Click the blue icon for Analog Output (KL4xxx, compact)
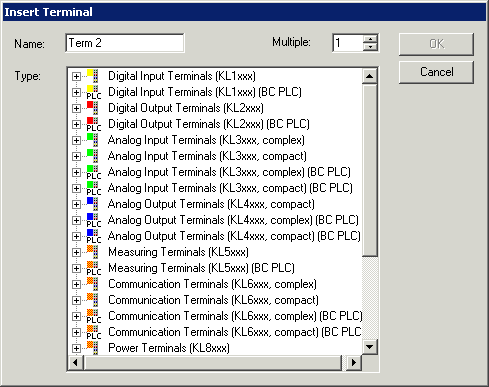The image size is (489, 387). pos(93,204)
